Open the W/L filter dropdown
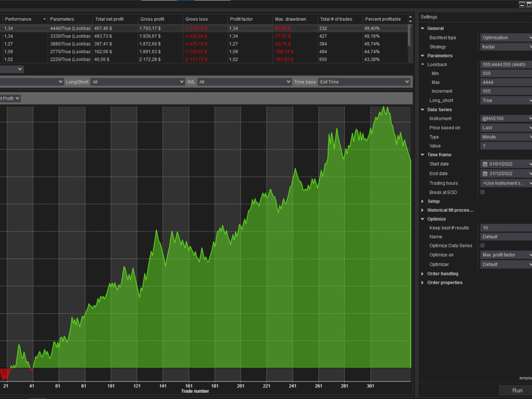 tap(245, 82)
